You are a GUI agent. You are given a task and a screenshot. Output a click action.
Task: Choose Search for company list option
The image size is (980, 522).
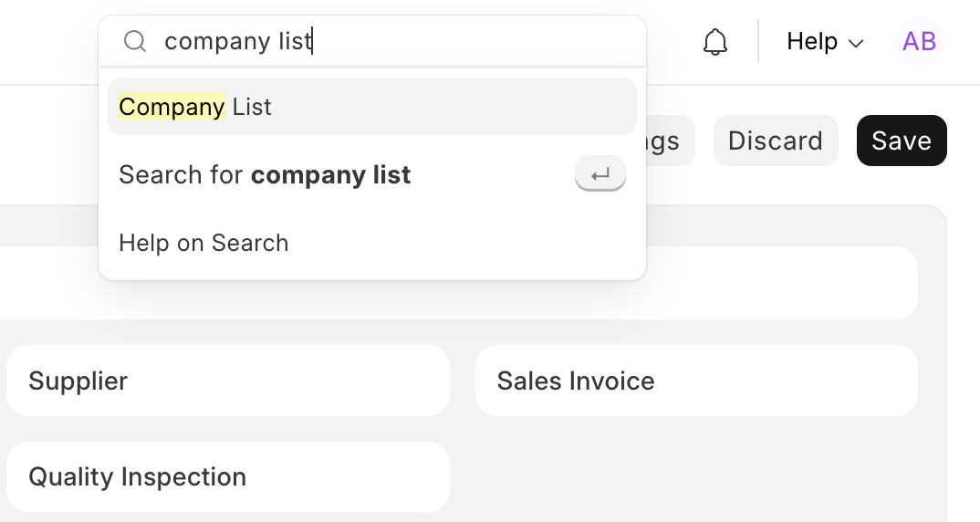tap(372, 174)
